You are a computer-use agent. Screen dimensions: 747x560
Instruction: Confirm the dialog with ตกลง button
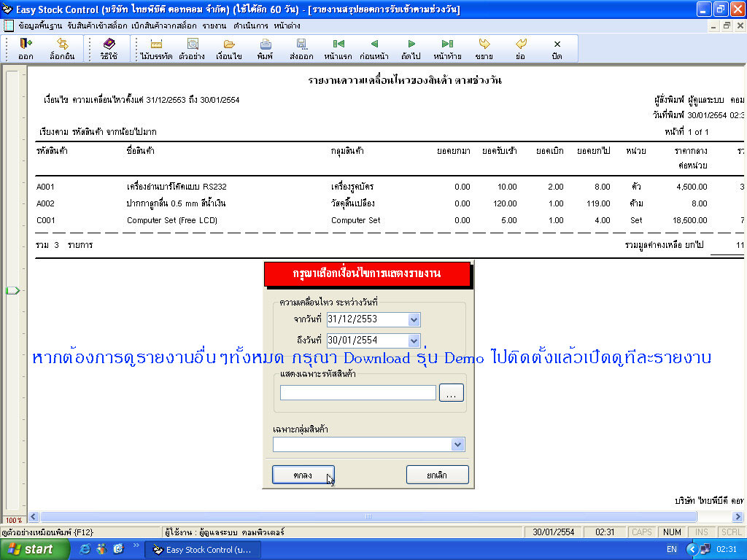point(303,474)
